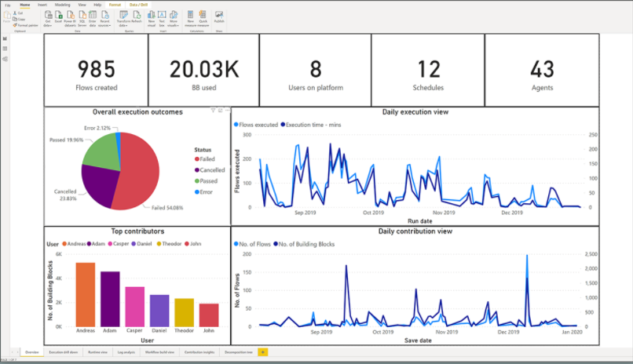
Task: Click Copy in the Clipboard group
Action: coord(19,19)
